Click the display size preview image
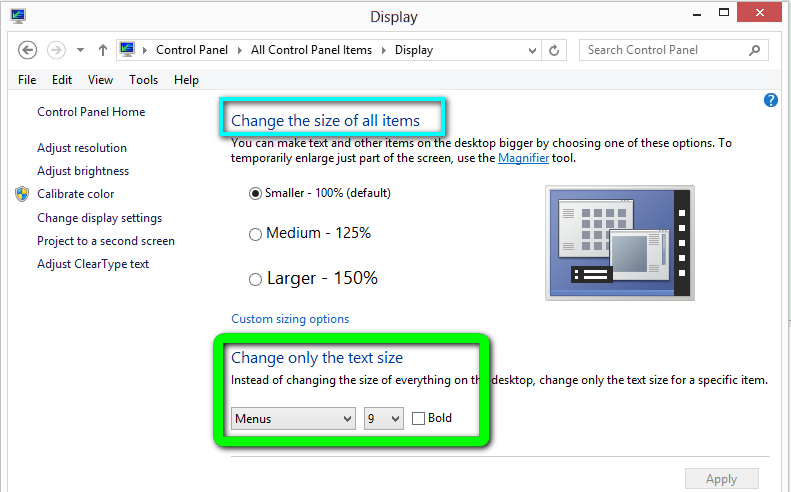 (619, 243)
